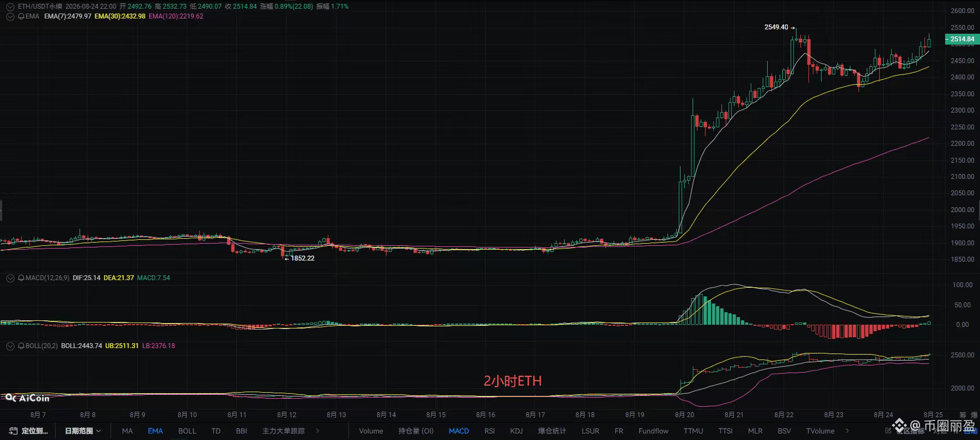The width and height of the screenshot is (980, 440).
Task: Click the EMA(30):2432.98 legend value
Action: coord(120,16)
